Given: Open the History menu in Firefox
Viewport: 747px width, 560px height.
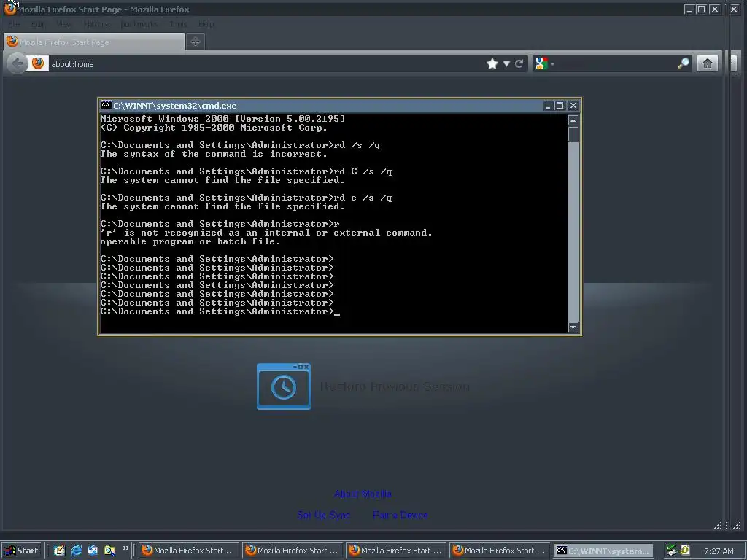Looking at the screenshot, I should 97,24.
